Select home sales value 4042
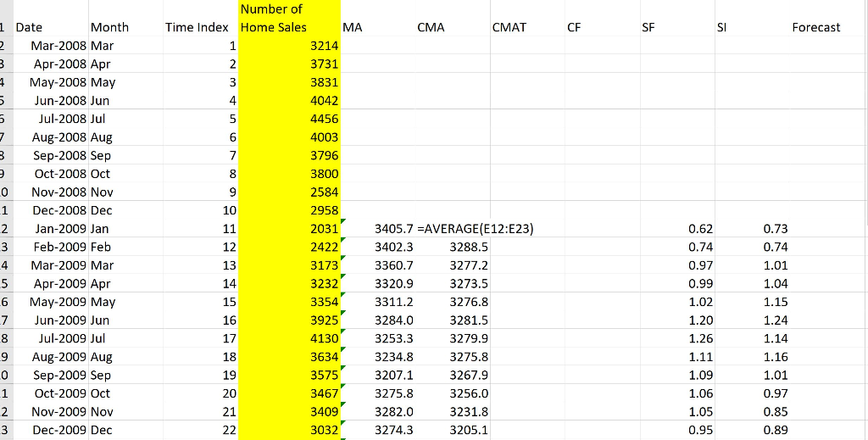 (289, 100)
